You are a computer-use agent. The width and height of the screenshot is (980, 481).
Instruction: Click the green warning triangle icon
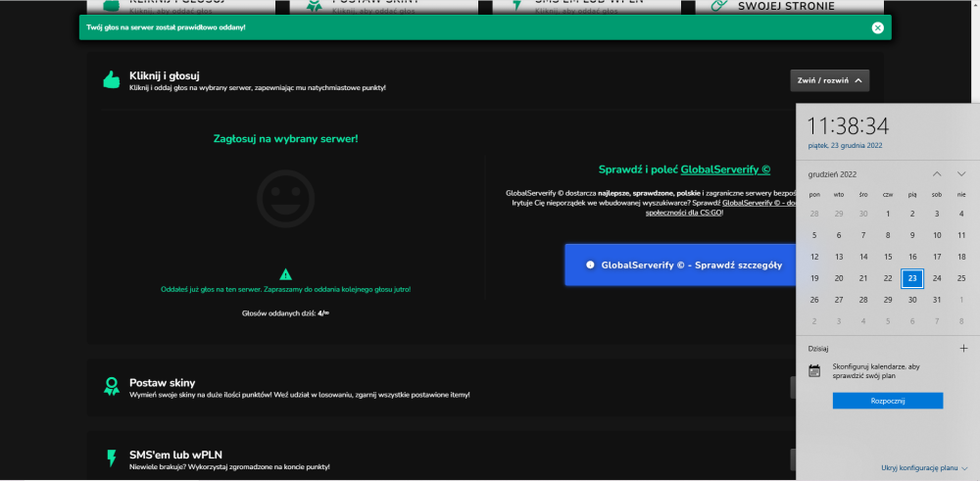click(285, 274)
